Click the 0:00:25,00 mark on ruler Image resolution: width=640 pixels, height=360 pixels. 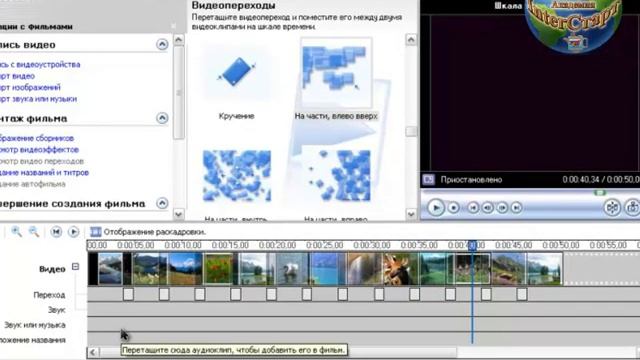pyautogui.click(x=324, y=245)
